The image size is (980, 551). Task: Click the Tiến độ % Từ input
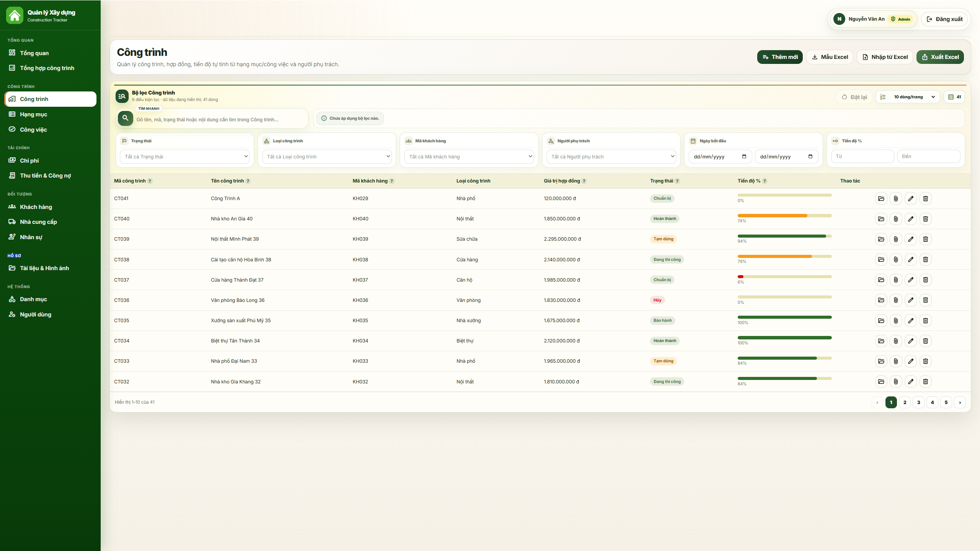tap(862, 156)
